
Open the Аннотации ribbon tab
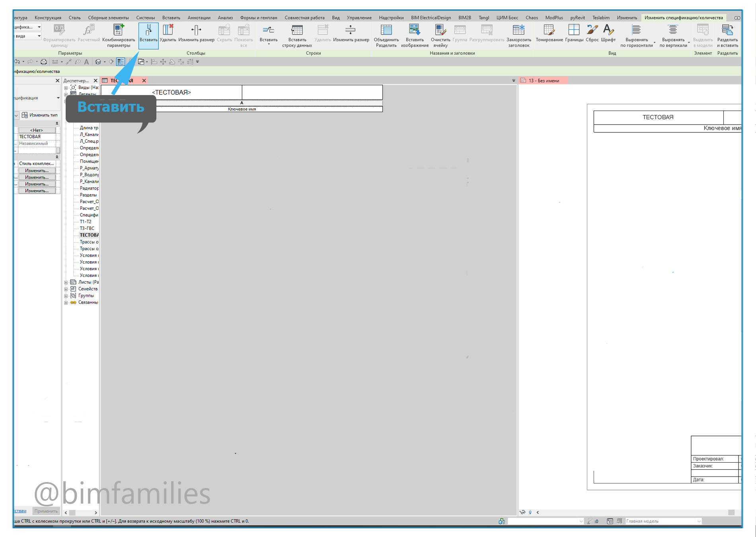199,18
